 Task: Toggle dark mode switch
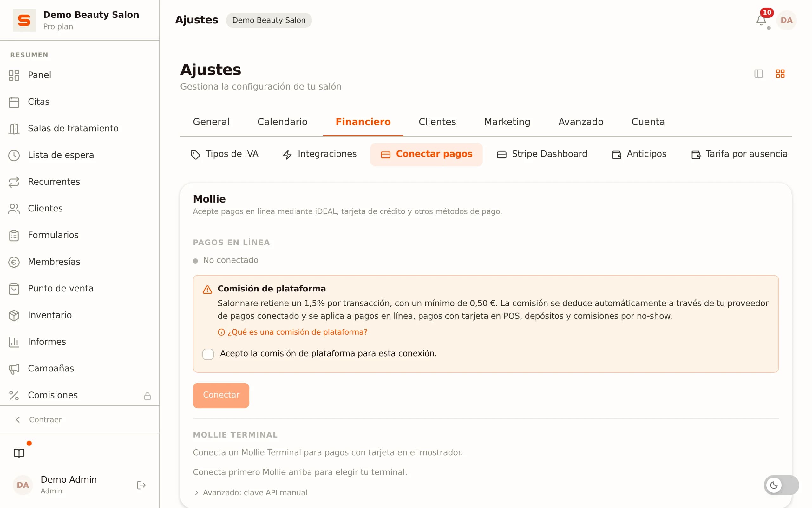(x=781, y=485)
